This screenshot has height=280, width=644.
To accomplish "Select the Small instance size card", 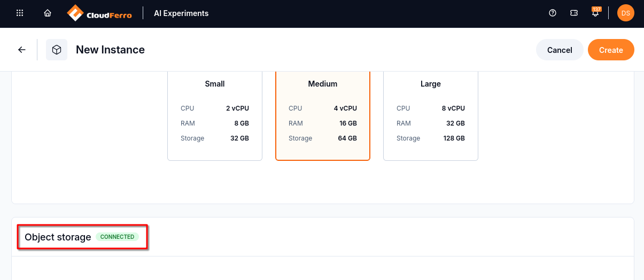I will 215,116.
